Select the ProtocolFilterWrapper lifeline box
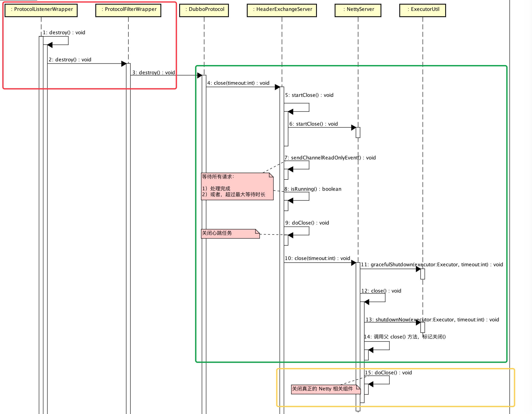 [x=128, y=10]
